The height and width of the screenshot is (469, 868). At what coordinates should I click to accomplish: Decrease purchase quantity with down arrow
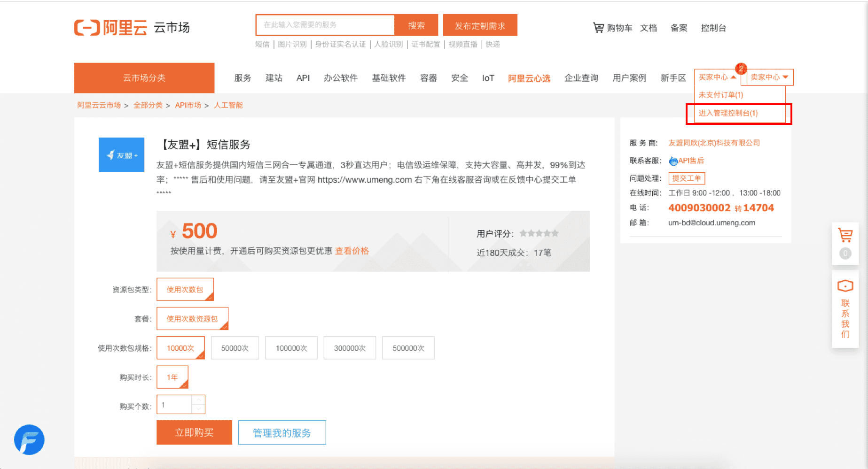198,409
